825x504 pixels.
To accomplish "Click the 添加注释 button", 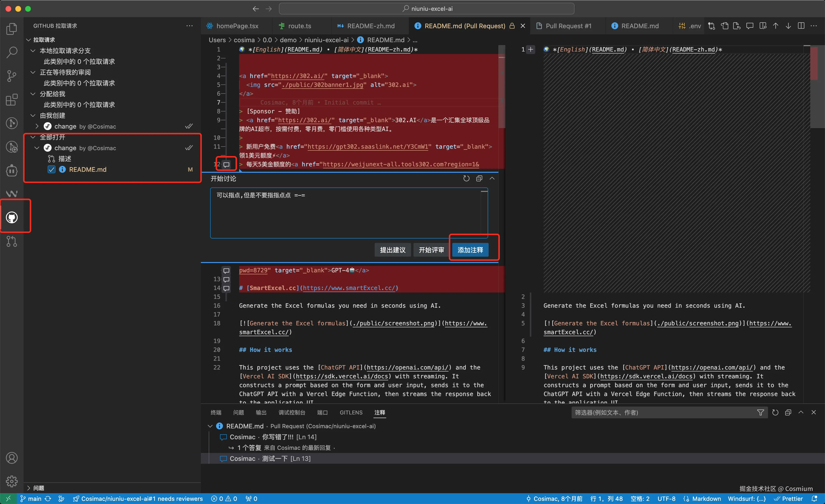I will coord(470,250).
